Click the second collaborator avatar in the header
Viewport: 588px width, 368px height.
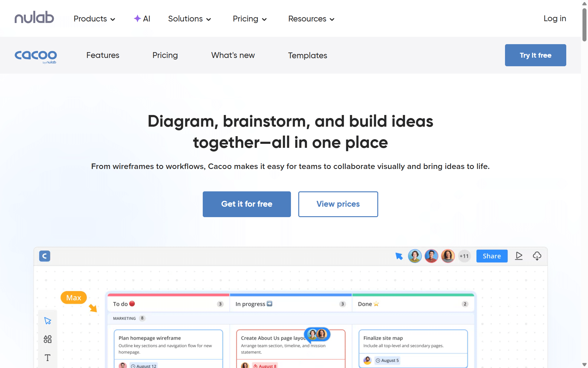click(x=432, y=256)
